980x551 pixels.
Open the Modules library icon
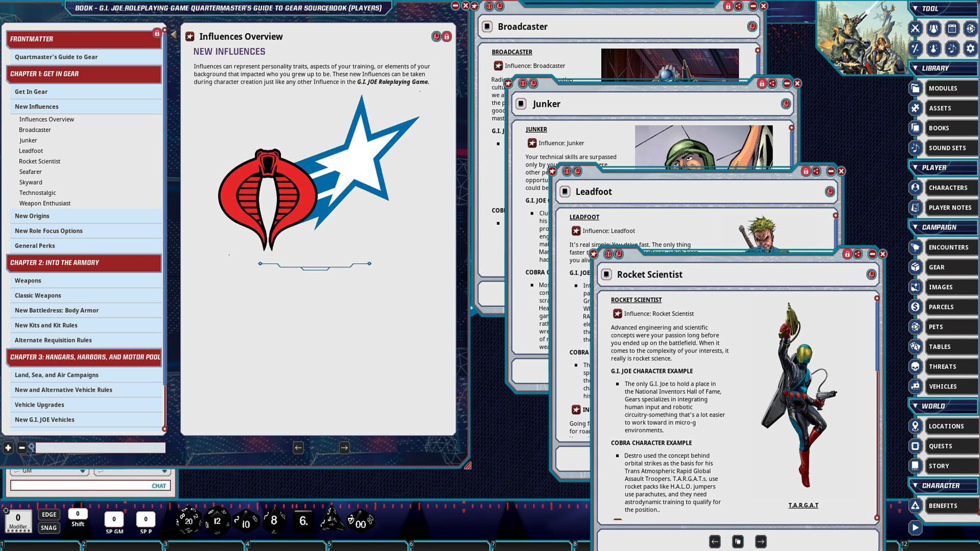coord(914,88)
